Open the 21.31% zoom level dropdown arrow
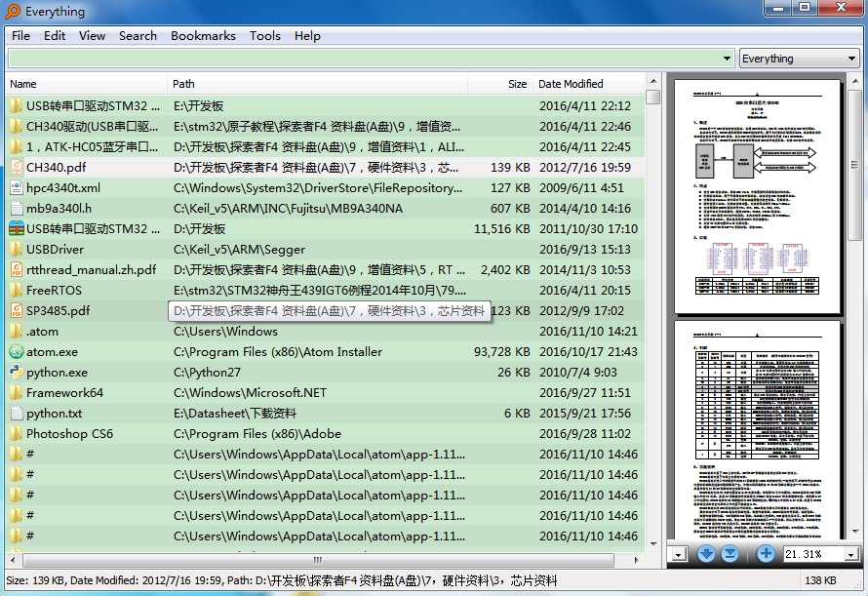Image resolution: width=868 pixels, height=596 pixels. pos(850,554)
